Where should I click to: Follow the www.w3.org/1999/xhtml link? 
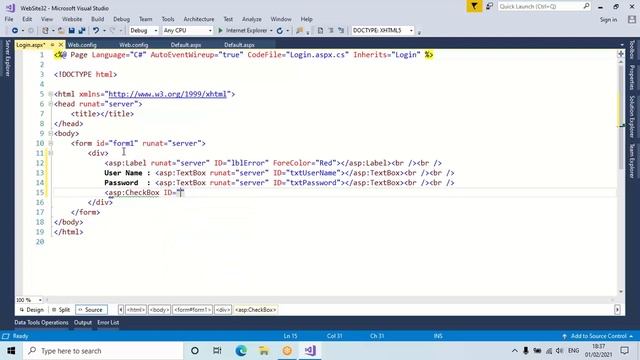tap(167, 94)
